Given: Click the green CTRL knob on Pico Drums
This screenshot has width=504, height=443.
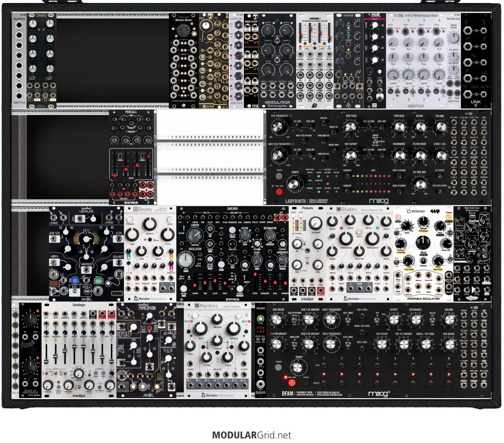Looking at the screenshot, I should point(261,319).
